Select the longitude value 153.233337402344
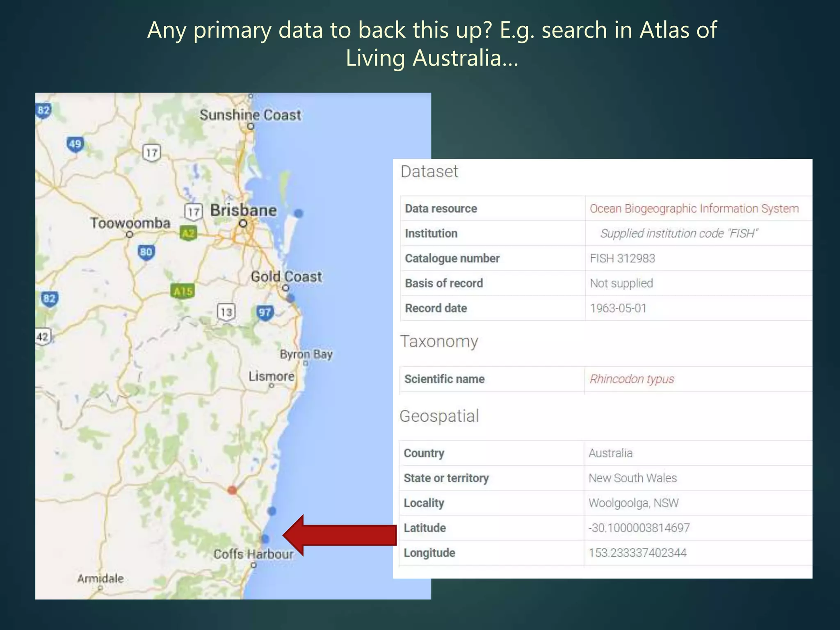Viewport: 840px width, 630px height. click(637, 553)
